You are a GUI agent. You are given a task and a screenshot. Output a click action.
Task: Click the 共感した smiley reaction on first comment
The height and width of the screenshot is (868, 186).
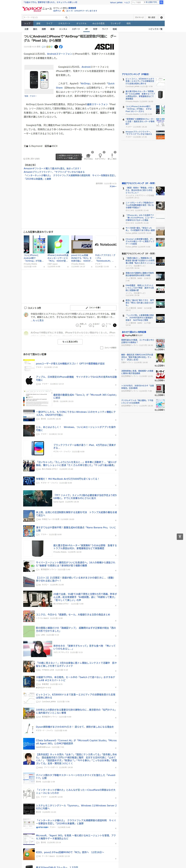point(77,325)
